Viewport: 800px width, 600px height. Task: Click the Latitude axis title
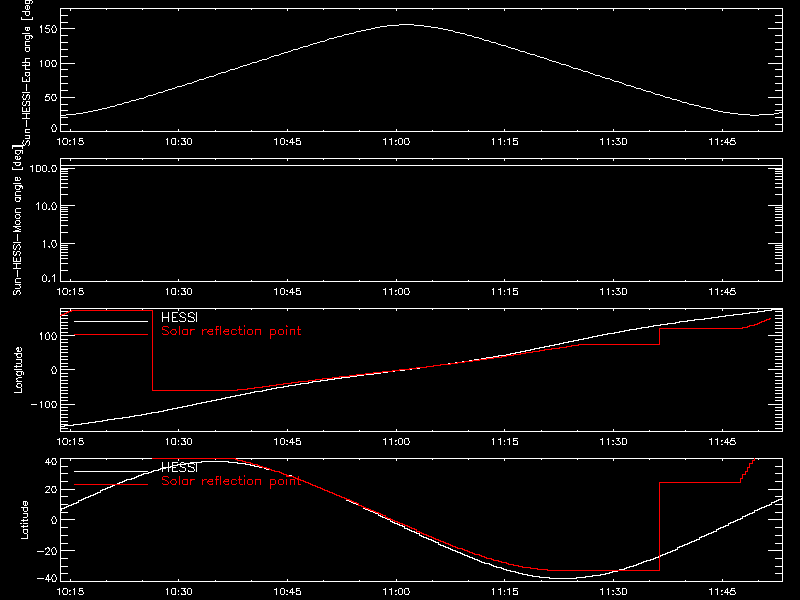point(24,520)
